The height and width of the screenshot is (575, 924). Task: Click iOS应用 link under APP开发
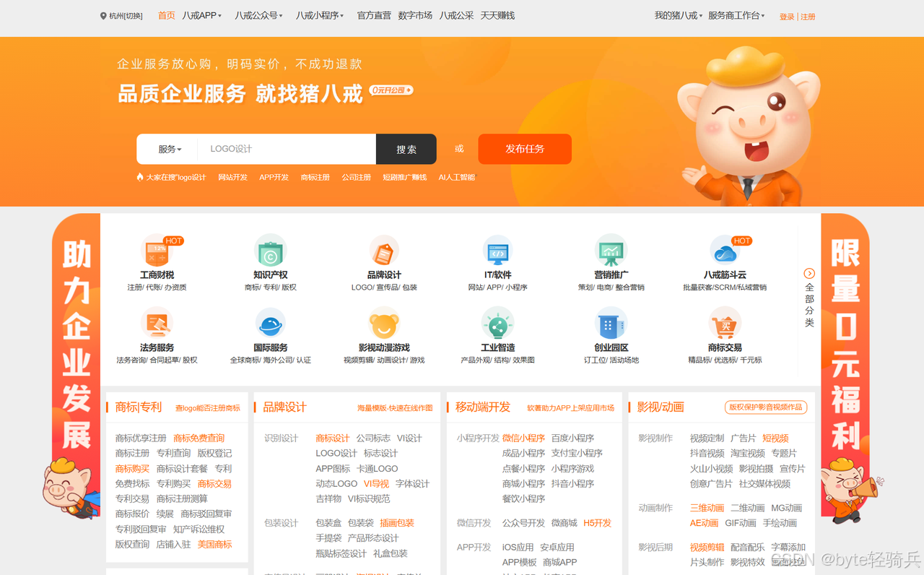[x=518, y=547]
